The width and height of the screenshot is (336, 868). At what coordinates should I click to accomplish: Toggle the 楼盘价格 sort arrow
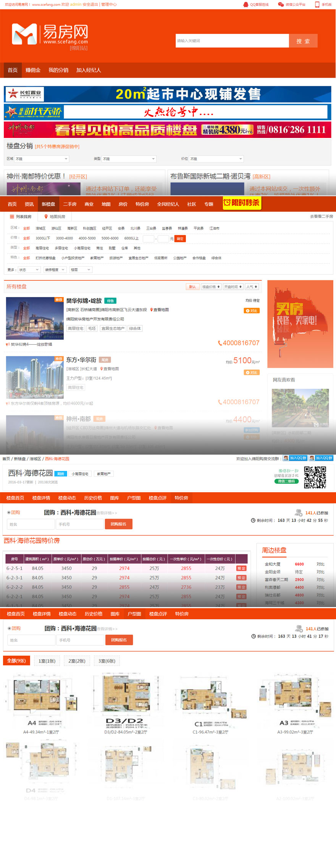pos(212,287)
